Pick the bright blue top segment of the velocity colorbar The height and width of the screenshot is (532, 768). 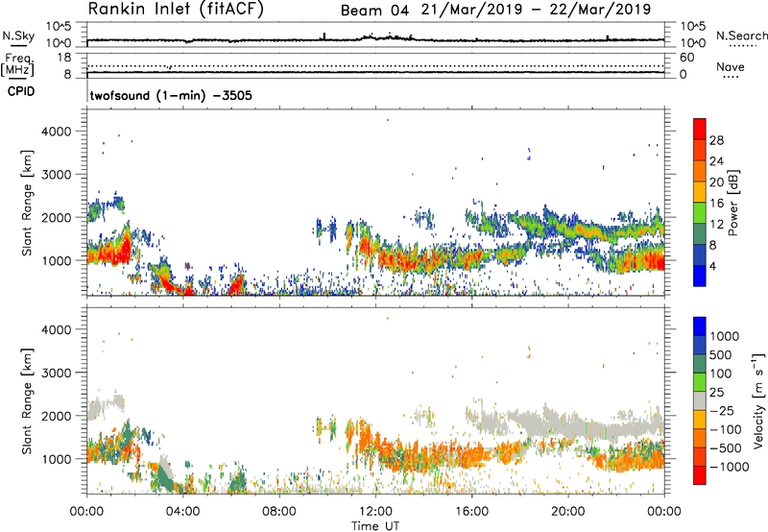(700, 326)
